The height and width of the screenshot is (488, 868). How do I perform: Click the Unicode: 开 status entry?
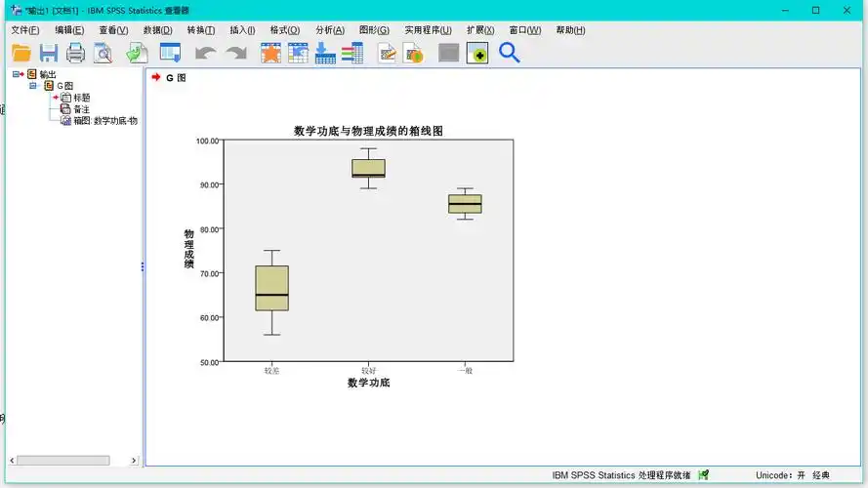(780, 475)
